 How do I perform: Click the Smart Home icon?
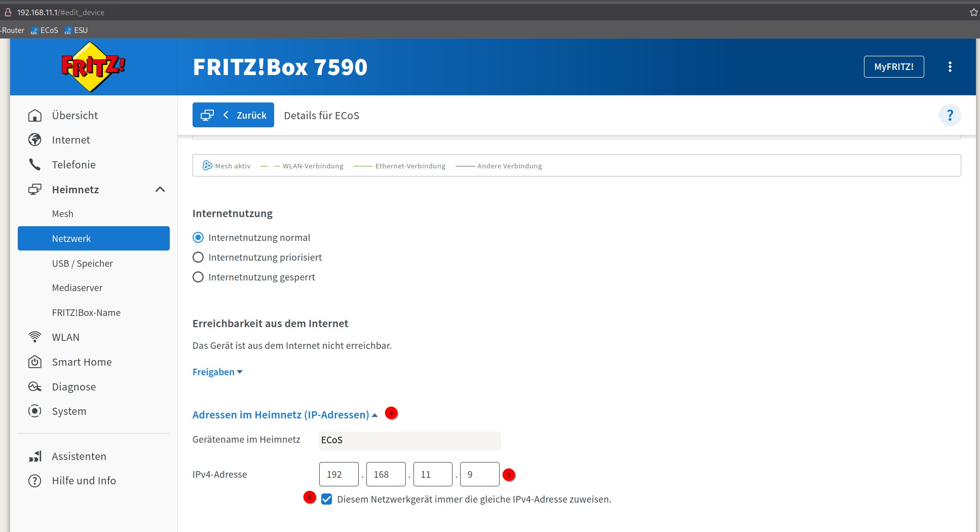click(x=35, y=362)
